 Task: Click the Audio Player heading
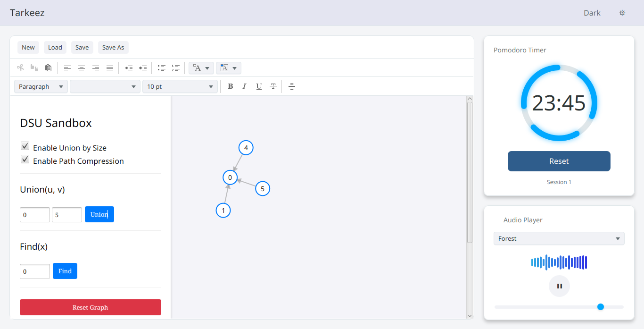point(523,220)
